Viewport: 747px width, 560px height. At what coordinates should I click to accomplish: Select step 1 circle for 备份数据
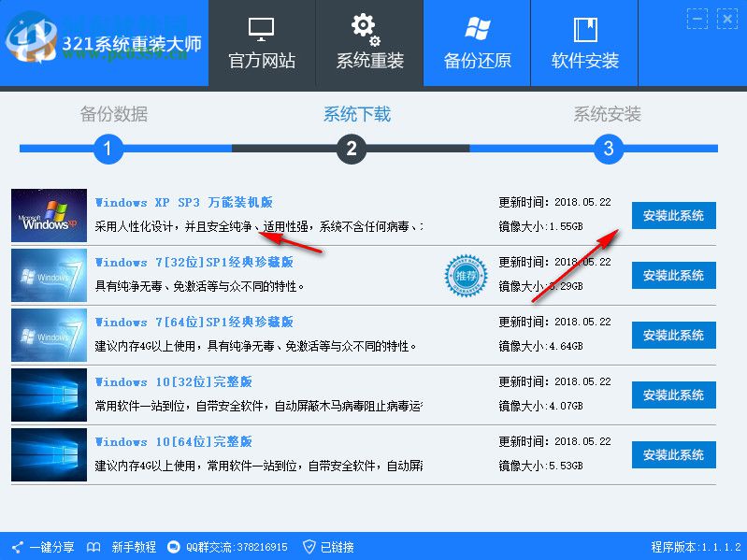pyautogui.click(x=108, y=149)
